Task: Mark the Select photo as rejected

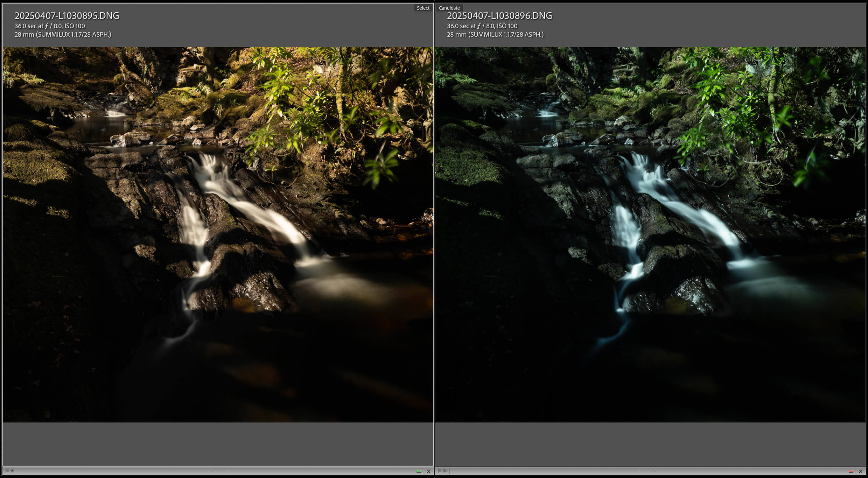Action: pos(13,471)
